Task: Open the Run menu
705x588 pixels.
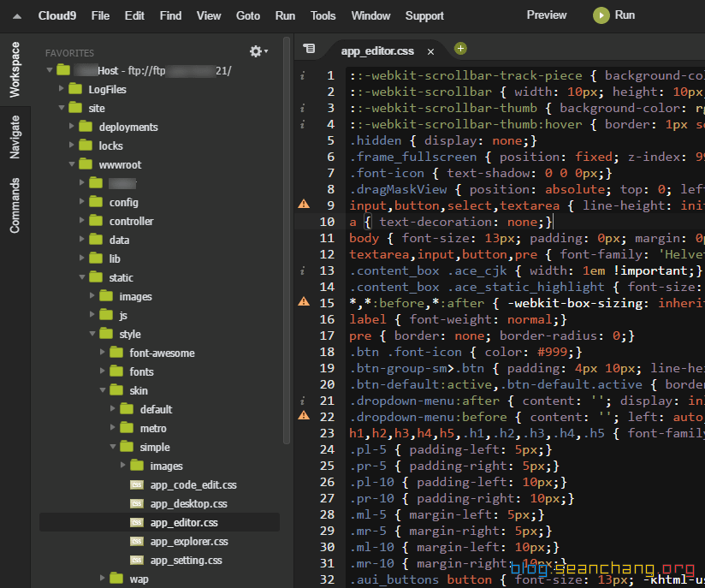Action: (x=286, y=15)
